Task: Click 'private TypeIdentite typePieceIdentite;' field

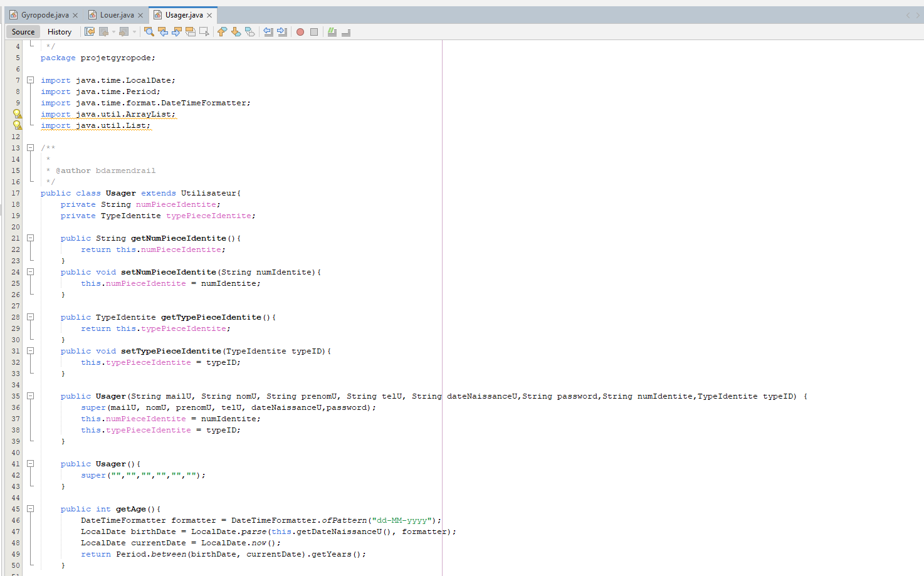Action: (158, 216)
